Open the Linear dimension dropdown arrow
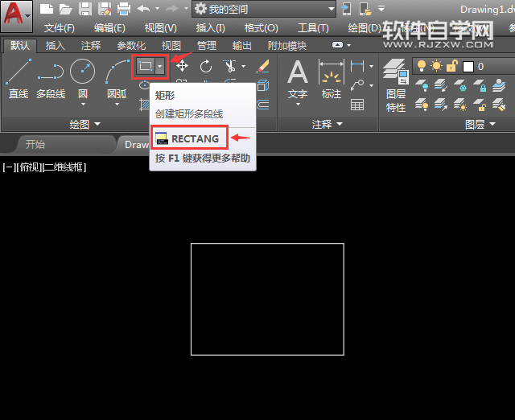 point(371,66)
